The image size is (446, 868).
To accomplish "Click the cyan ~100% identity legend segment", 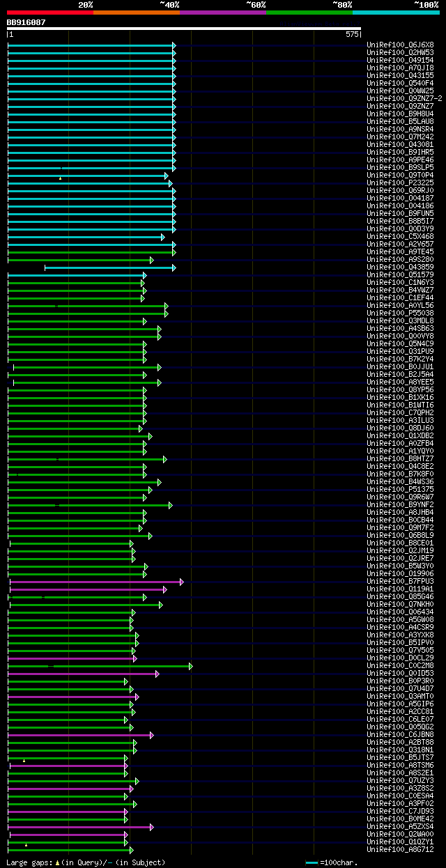I will pyautogui.click(x=396, y=12).
